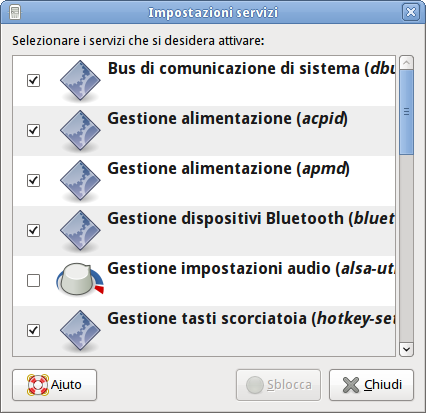Select the hotkey-setup service icon
426x413 pixels.
click(x=80, y=331)
